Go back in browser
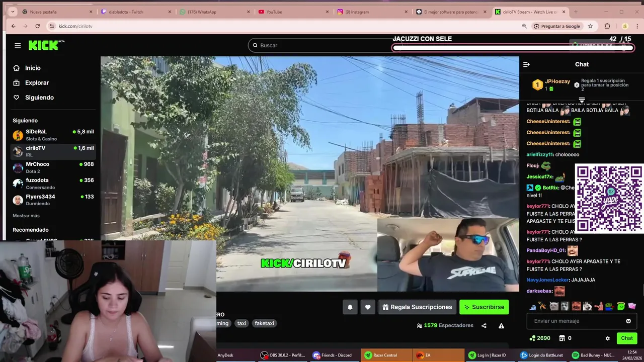 click(x=14, y=26)
